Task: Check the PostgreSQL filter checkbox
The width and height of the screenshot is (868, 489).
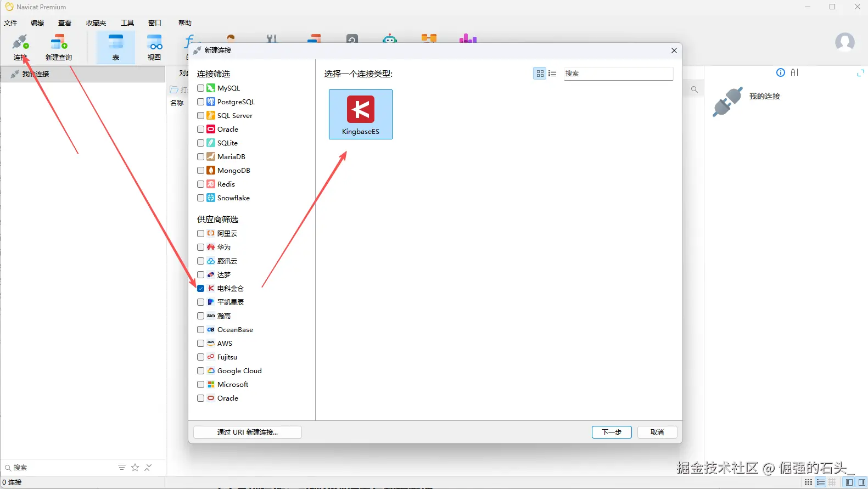Action: tap(201, 102)
